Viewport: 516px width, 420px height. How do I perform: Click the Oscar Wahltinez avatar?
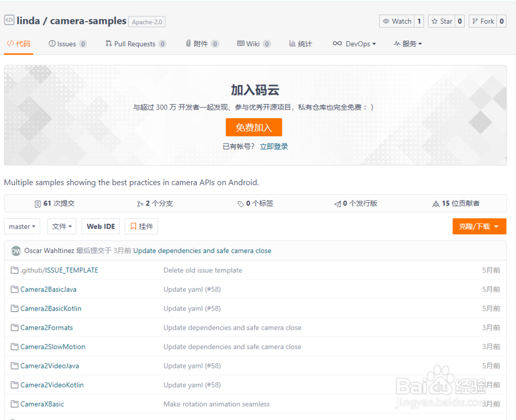[x=16, y=251]
